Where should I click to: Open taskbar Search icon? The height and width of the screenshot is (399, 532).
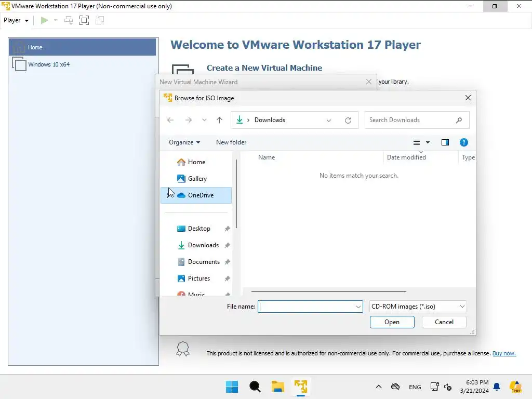coord(255,387)
